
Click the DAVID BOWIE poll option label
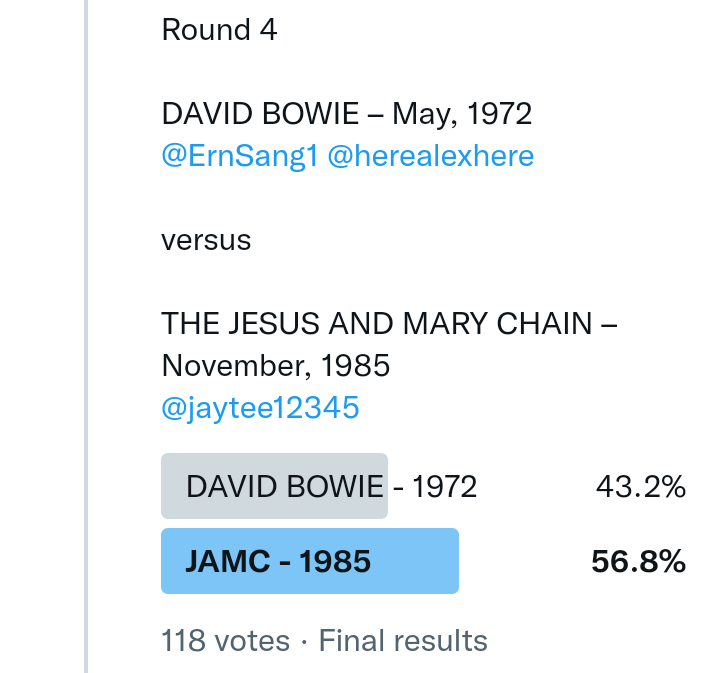point(284,487)
